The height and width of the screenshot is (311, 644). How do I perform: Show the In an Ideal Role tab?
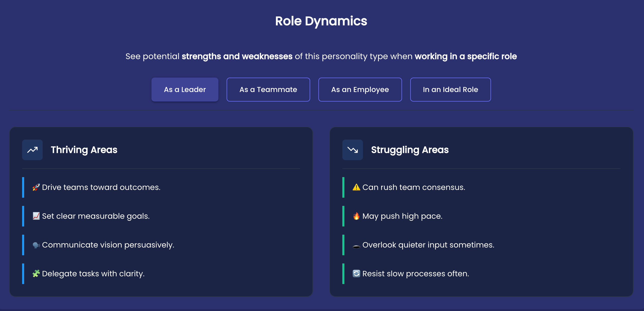pos(450,89)
